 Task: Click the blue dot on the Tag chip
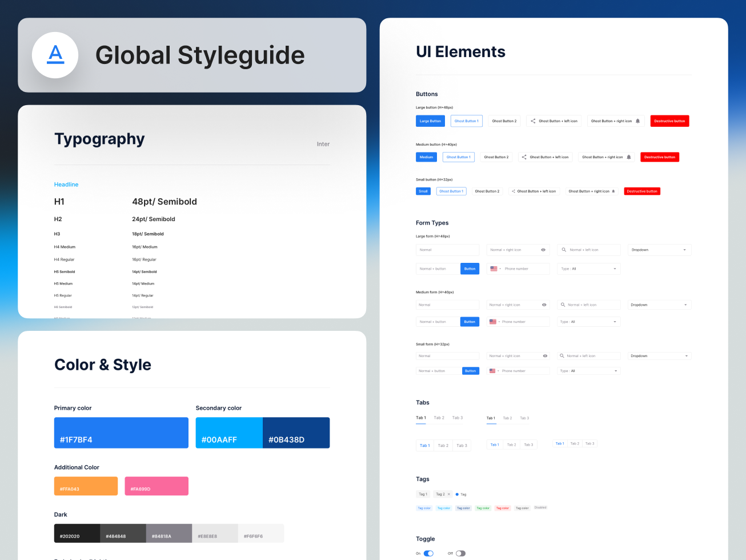click(457, 494)
